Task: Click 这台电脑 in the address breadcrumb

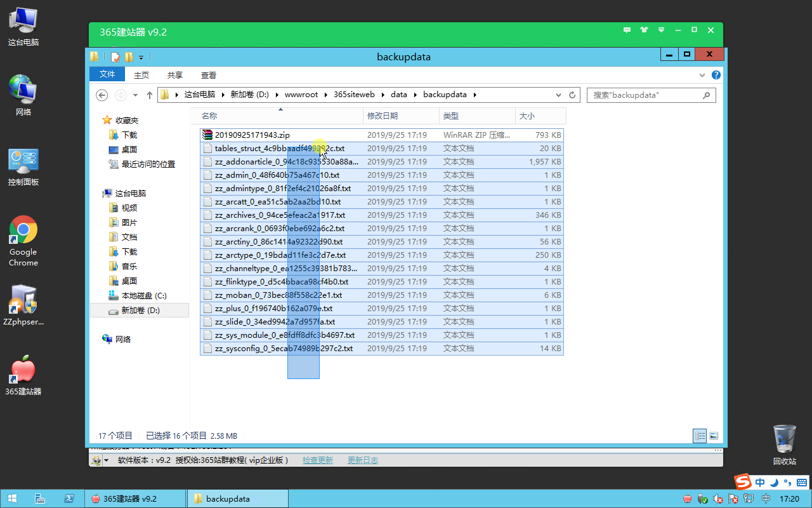Action: [200, 95]
